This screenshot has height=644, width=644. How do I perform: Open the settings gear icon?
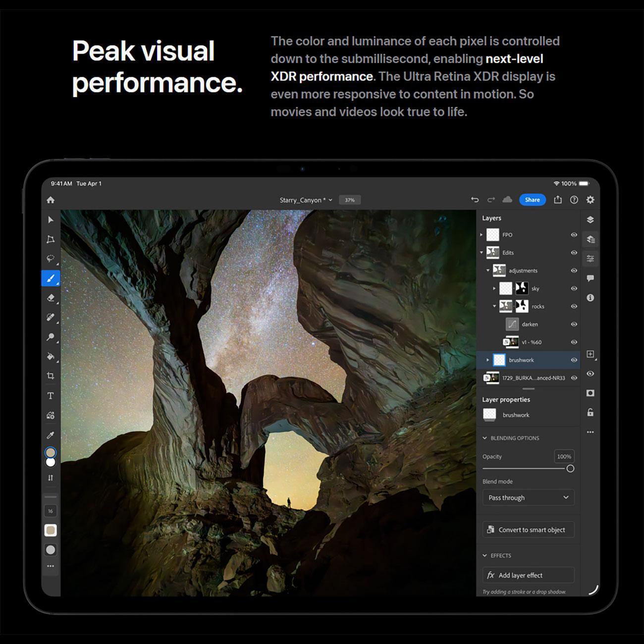[x=590, y=200]
